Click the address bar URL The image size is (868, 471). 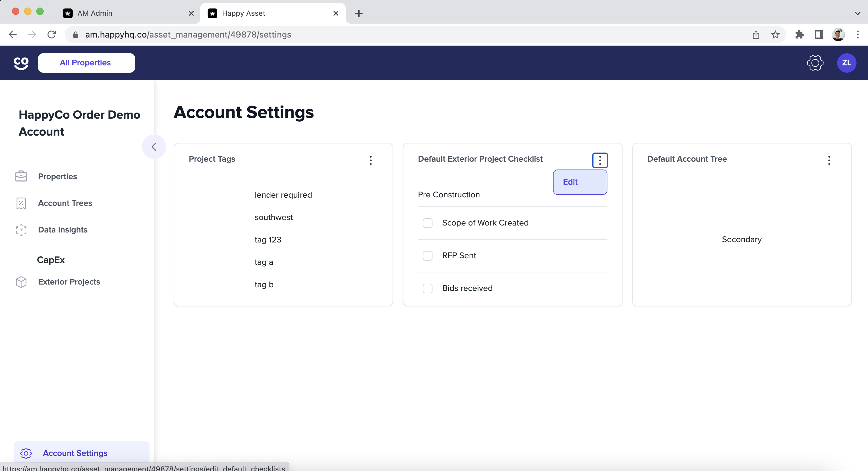click(188, 35)
